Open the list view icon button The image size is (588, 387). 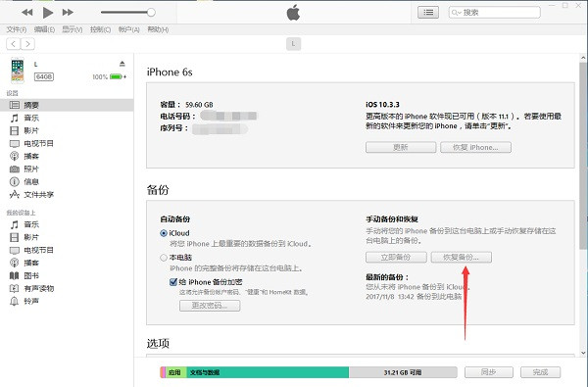tap(428, 13)
